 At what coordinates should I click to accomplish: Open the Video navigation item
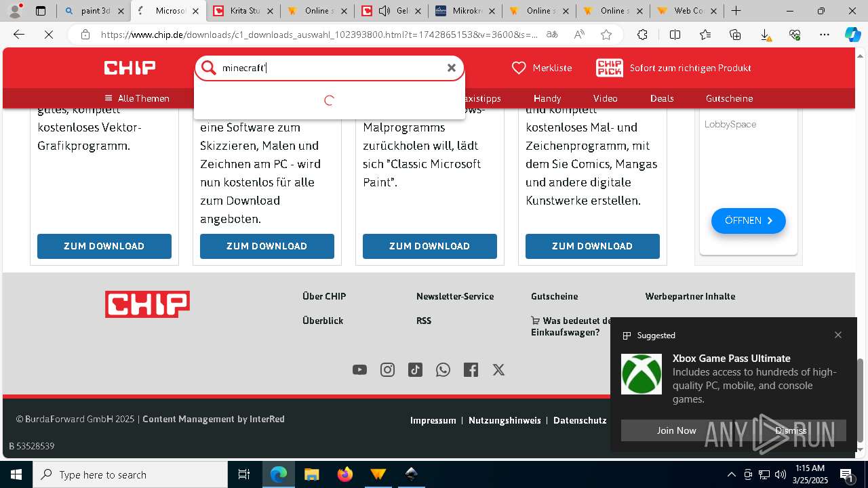(606, 98)
